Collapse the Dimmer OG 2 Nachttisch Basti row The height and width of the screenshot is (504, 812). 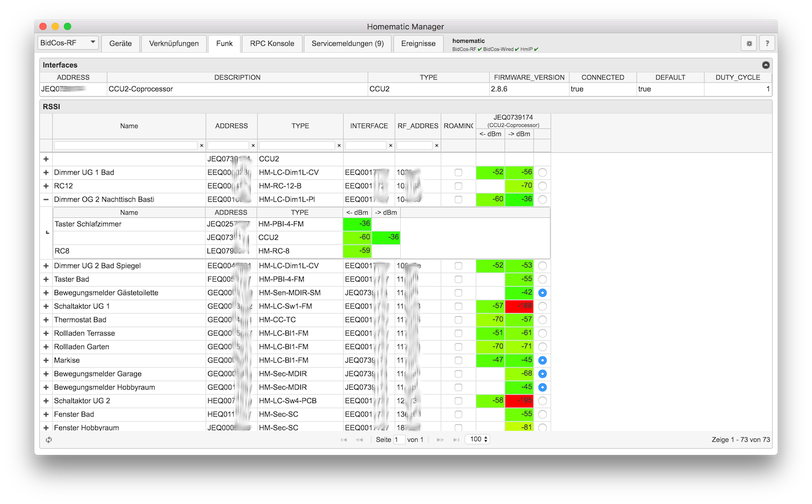coord(46,200)
